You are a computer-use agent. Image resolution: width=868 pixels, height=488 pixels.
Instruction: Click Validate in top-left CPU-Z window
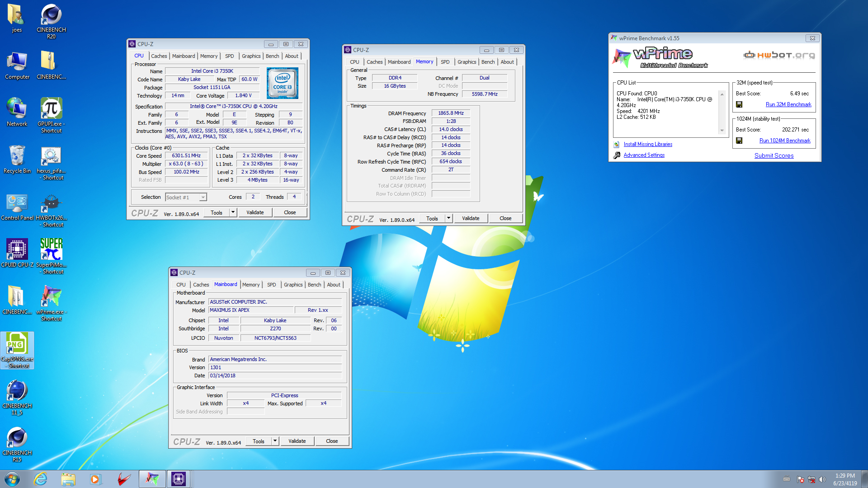pos(255,212)
